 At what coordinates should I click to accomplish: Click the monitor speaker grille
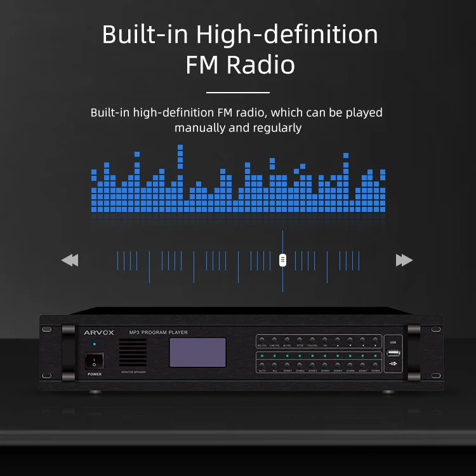(133, 353)
